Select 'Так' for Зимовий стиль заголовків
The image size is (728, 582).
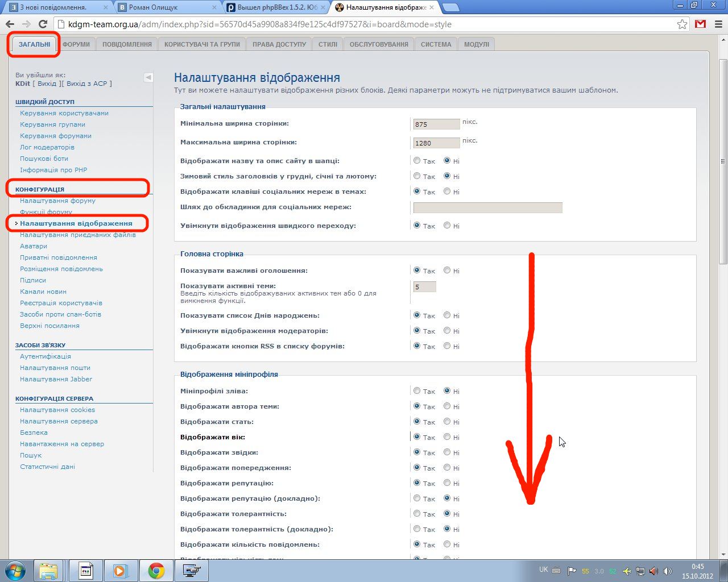pos(417,176)
